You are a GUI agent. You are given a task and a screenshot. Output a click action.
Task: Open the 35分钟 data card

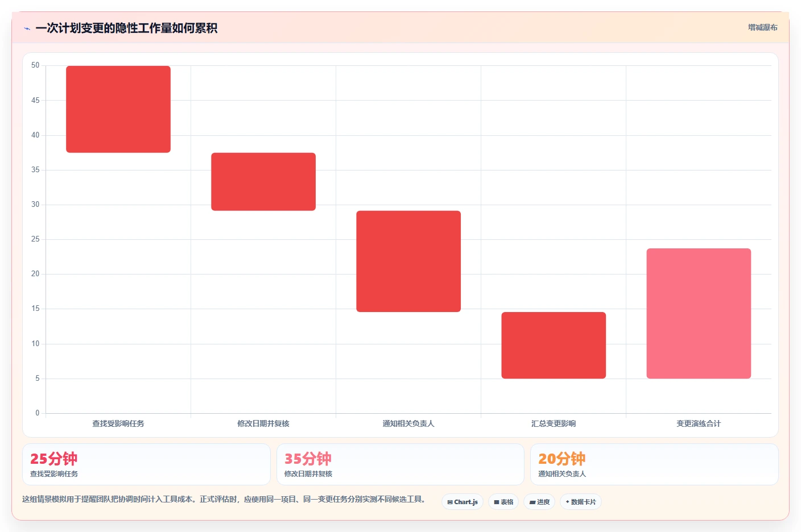pyautogui.click(x=400, y=464)
